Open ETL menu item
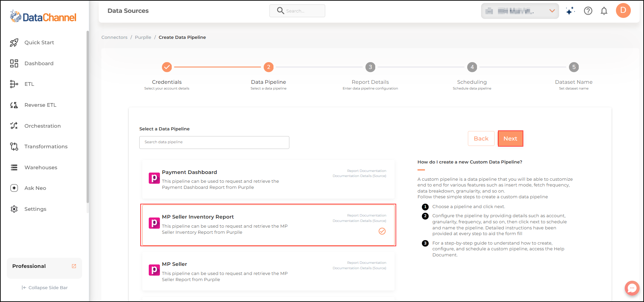644x302 pixels. click(29, 84)
